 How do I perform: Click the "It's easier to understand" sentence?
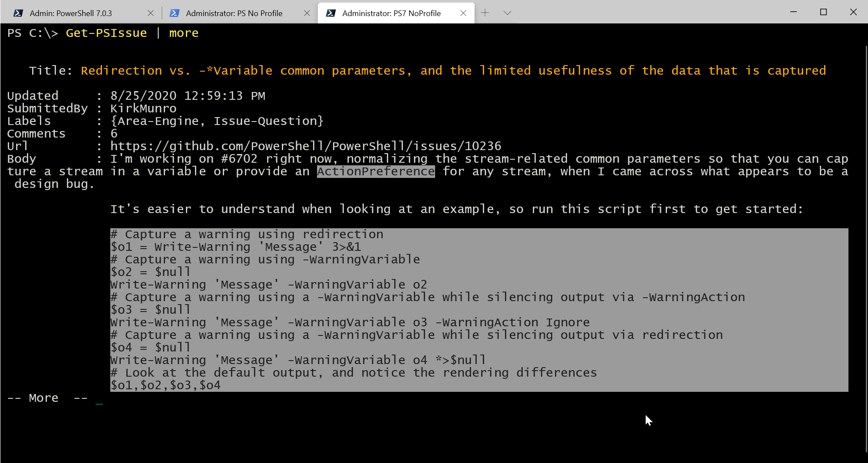pos(457,209)
